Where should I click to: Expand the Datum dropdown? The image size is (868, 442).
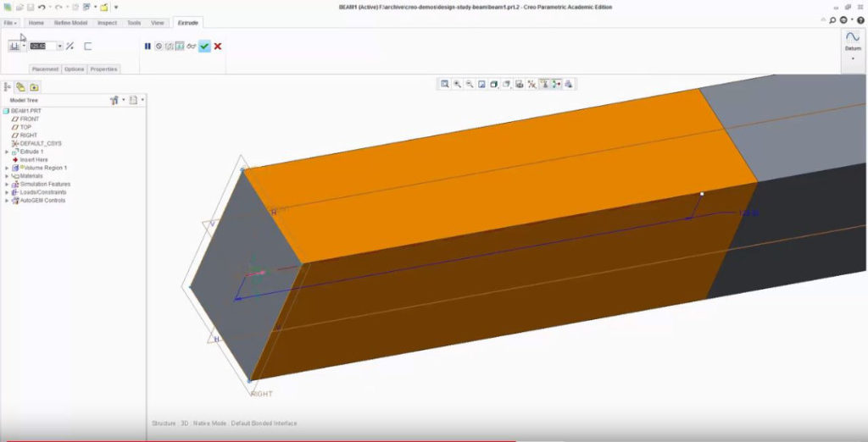pos(853,58)
